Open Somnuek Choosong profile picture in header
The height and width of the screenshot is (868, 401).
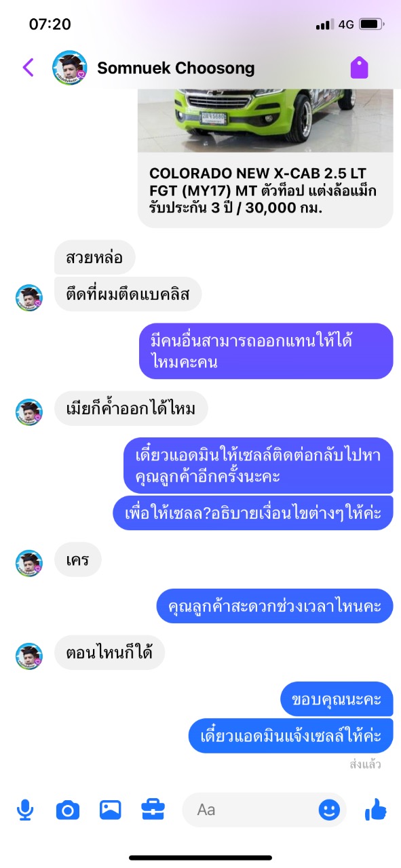pos(70,67)
